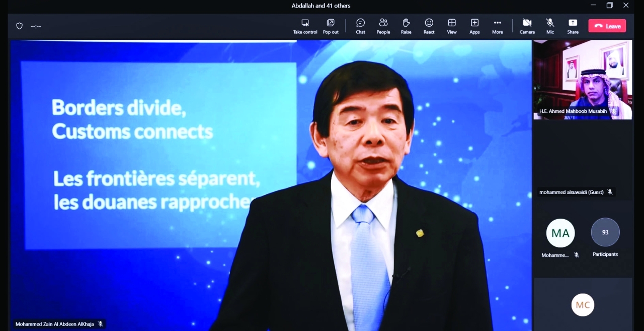Screen dimensions: 644x331
Task: Leave the meeting
Action: (607, 26)
